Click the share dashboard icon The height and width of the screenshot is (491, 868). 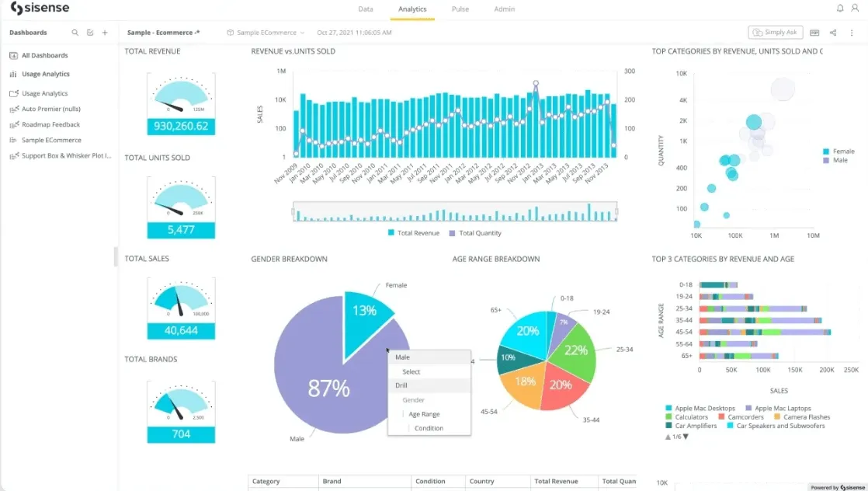click(x=833, y=33)
